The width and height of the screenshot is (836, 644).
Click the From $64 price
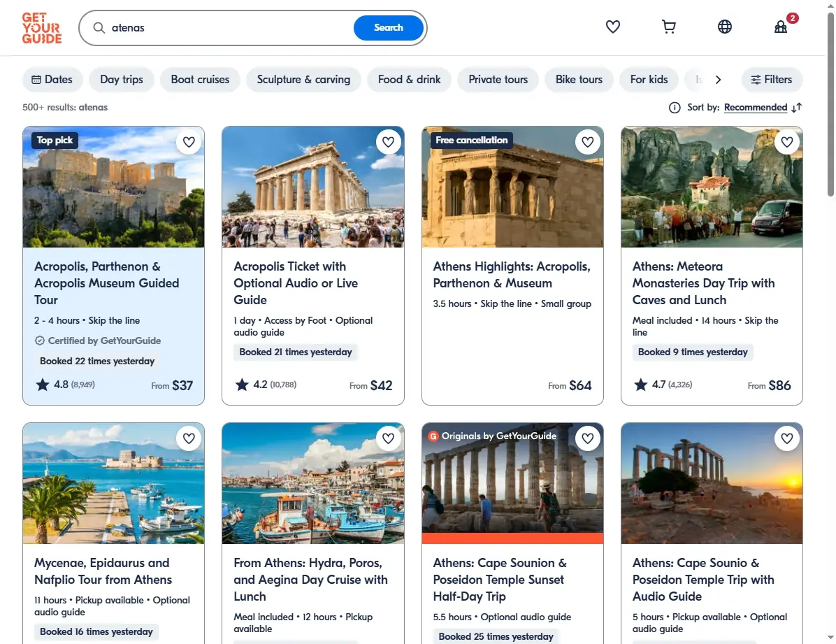[570, 385]
